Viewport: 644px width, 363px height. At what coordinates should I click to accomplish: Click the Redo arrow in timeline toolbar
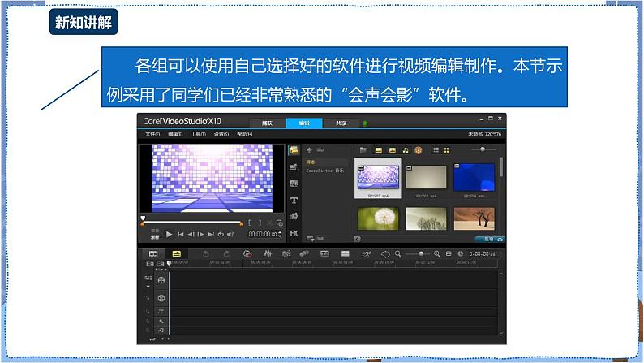226,254
